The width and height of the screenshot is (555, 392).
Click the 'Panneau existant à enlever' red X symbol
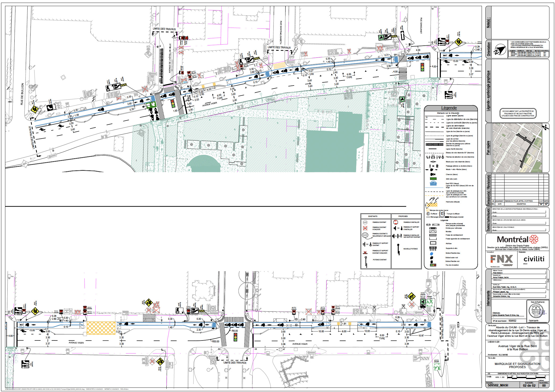(365, 228)
